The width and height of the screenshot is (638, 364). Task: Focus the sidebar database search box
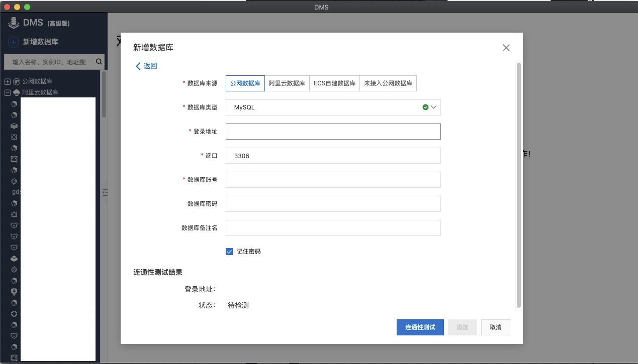tap(49, 62)
